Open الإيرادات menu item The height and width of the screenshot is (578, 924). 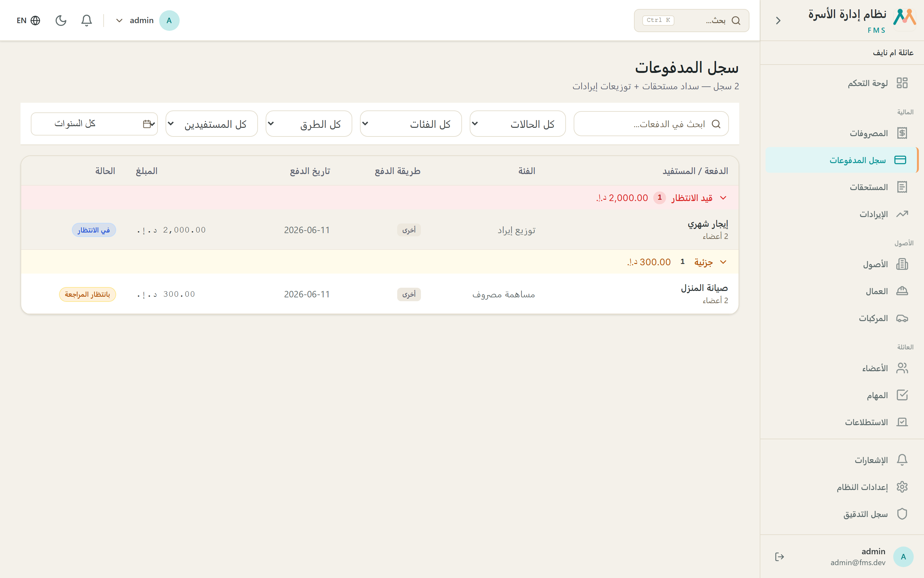842,214
